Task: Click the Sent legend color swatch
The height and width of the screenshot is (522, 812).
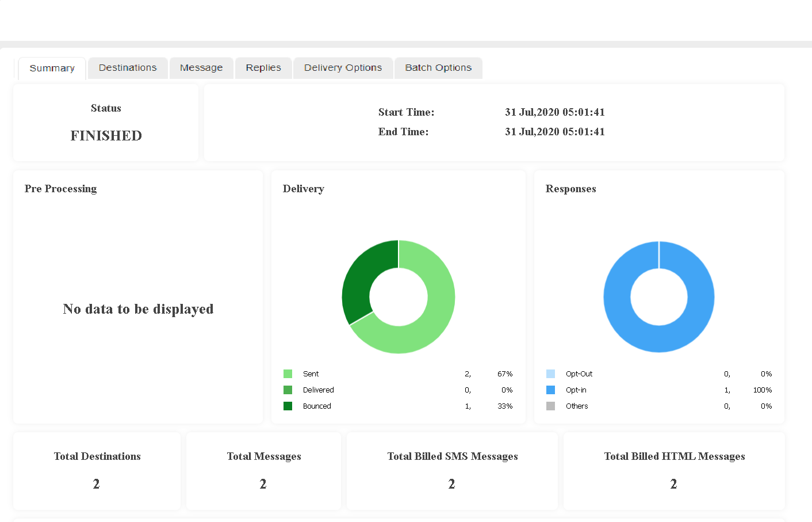Action: 288,374
